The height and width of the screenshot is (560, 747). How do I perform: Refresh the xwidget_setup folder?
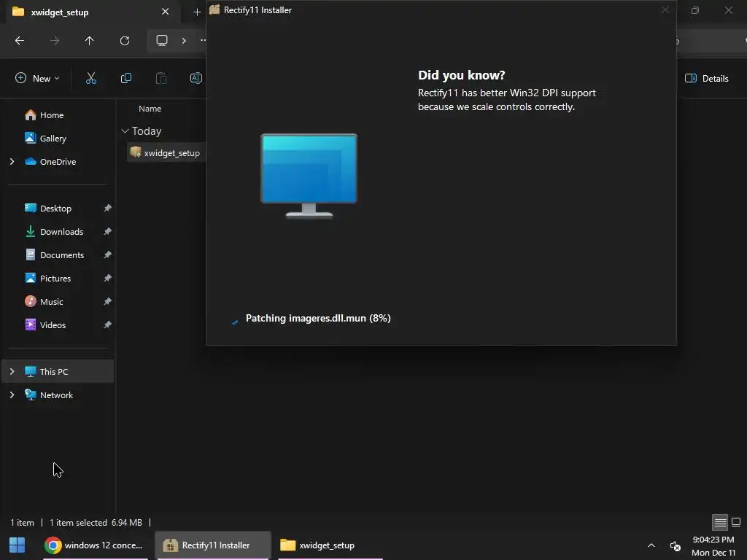pos(125,41)
